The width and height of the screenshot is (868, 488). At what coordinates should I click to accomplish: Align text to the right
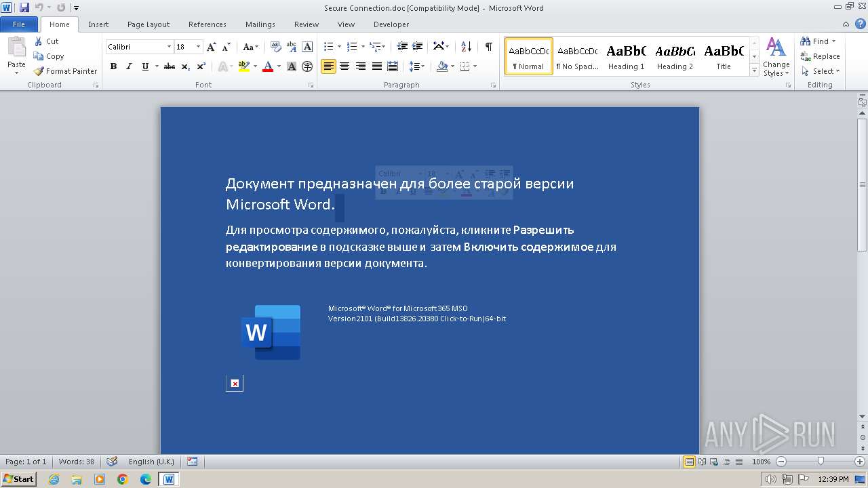point(361,66)
